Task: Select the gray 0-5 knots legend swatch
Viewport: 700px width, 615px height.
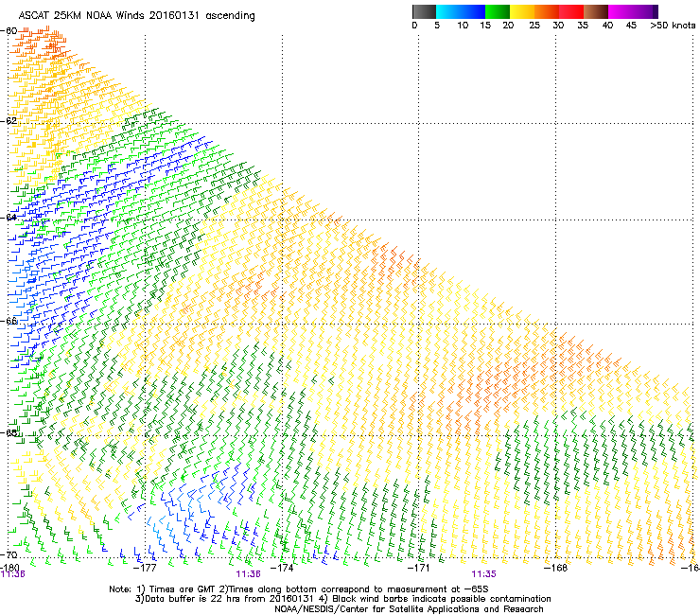Action: point(424,11)
